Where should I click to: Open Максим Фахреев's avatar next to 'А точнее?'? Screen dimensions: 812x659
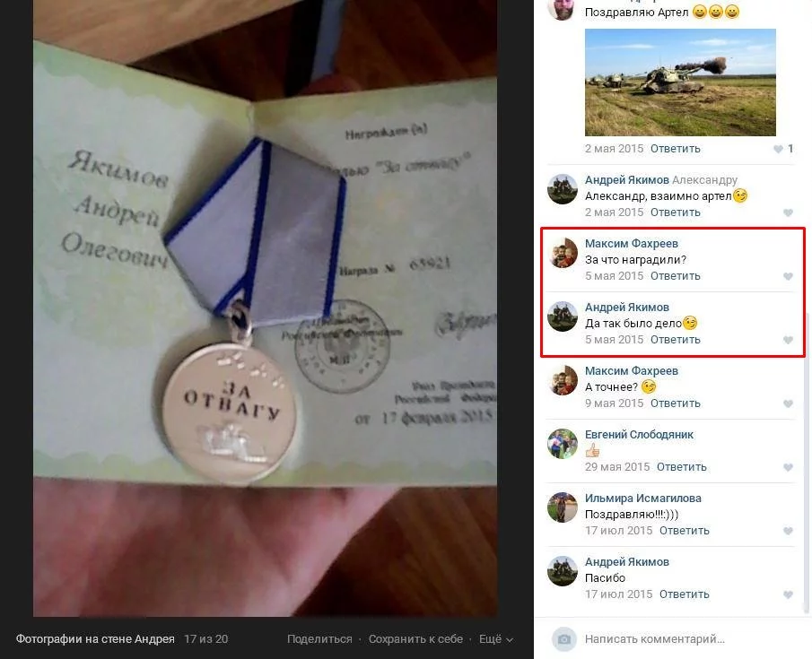click(563, 380)
